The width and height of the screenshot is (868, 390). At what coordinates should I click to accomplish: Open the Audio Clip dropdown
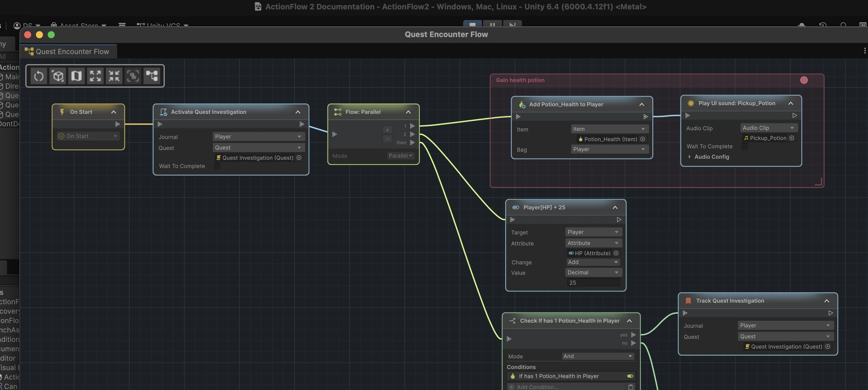[769, 128]
